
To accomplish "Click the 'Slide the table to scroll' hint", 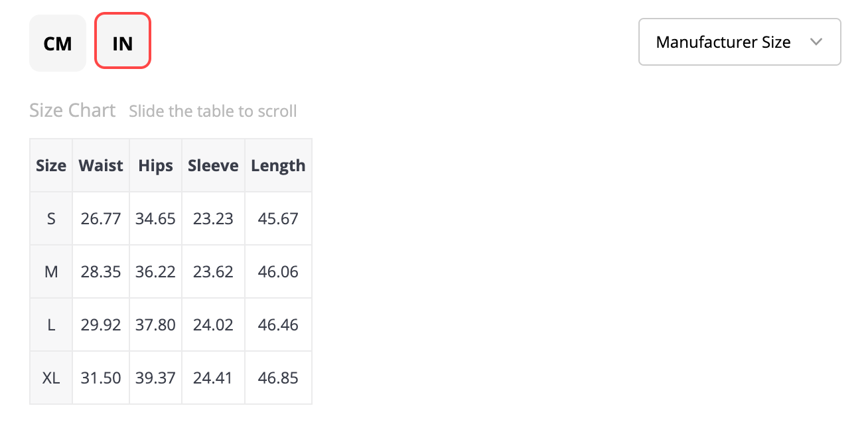I will [x=213, y=111].
